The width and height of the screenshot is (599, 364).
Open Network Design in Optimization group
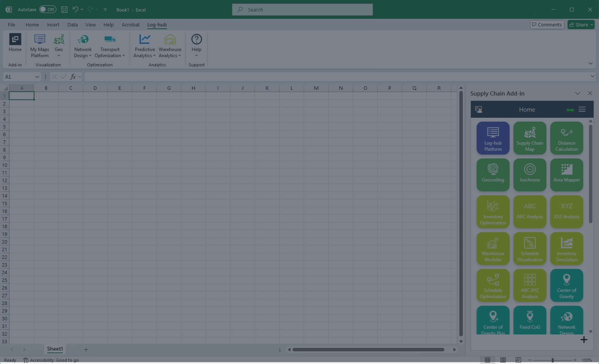[83, 46]
